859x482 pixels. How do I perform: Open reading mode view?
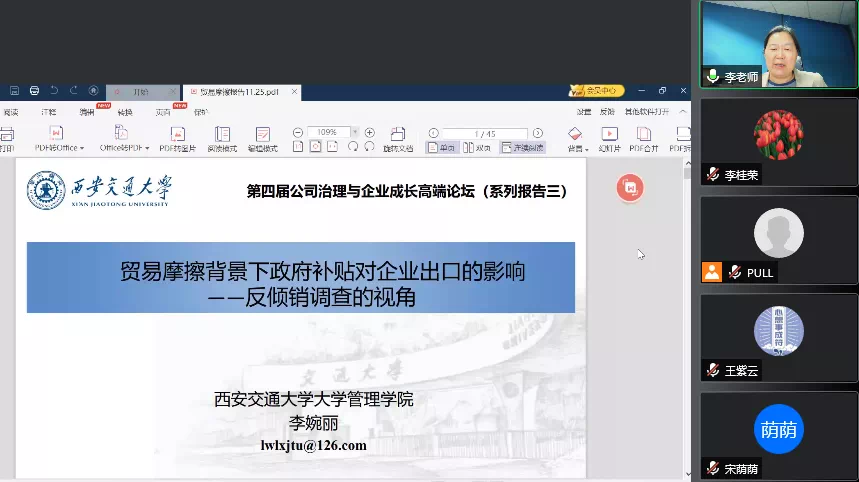coord(222,133)
